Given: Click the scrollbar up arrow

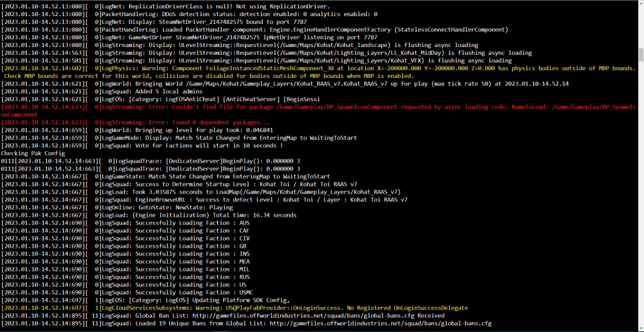Looking at the screenshot, I should pyautogui.click(x=640, y=4).
